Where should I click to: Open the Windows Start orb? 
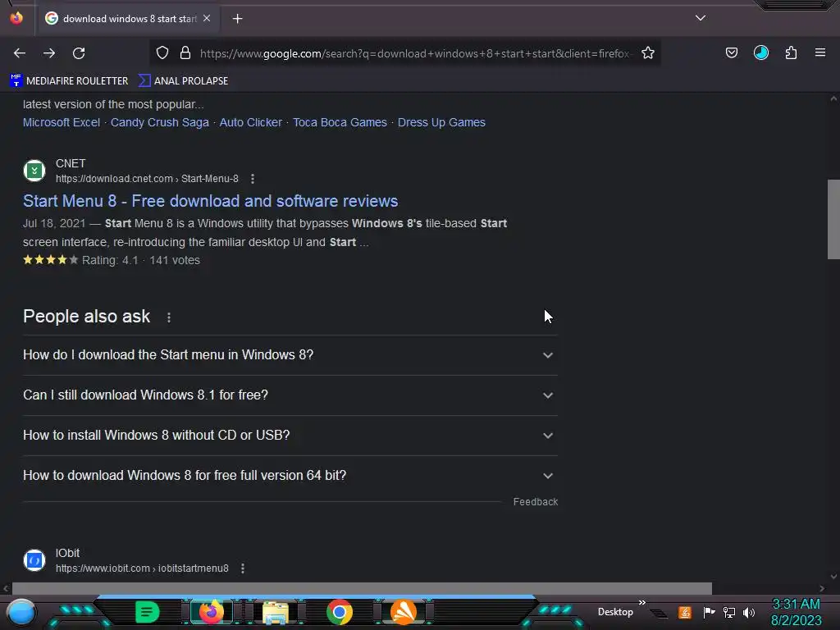click(21, 612)
